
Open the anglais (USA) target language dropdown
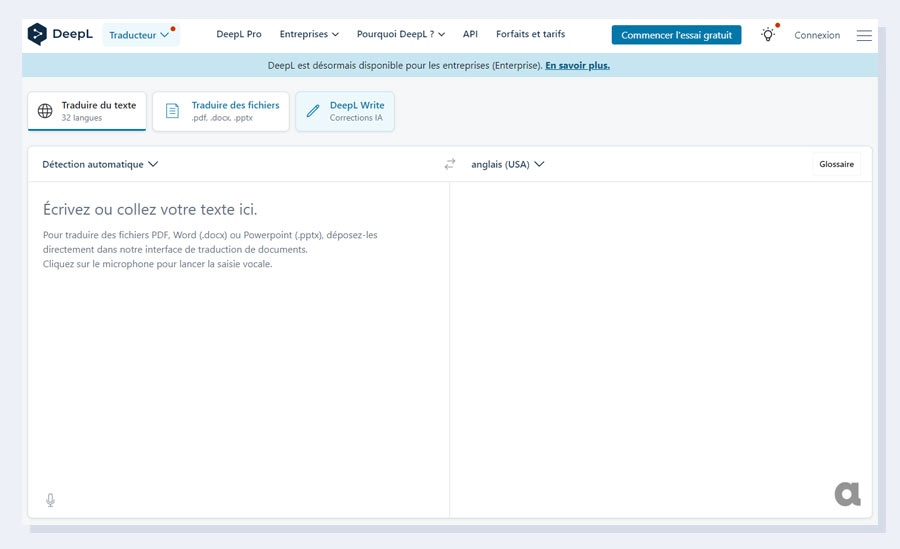coord(507,164)
